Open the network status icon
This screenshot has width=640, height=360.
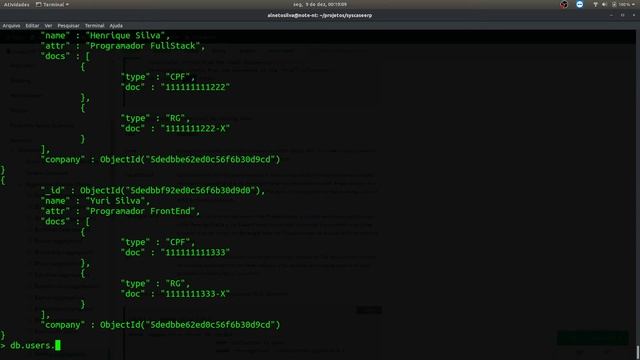tap(595, 4)
